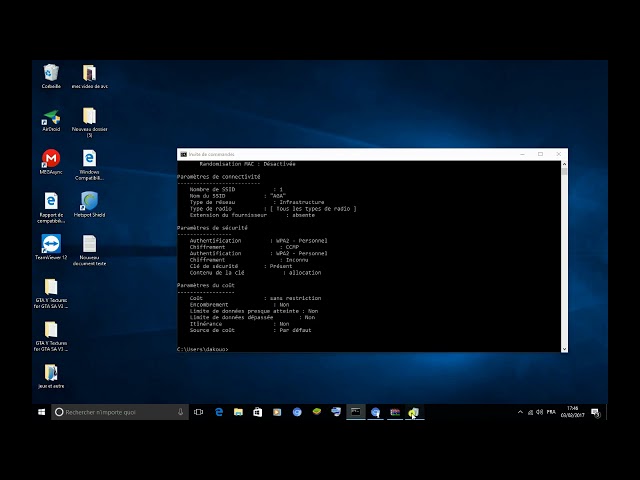Select Command Prompt taskbar button
640x480 pixels.
tap(355, 412)
